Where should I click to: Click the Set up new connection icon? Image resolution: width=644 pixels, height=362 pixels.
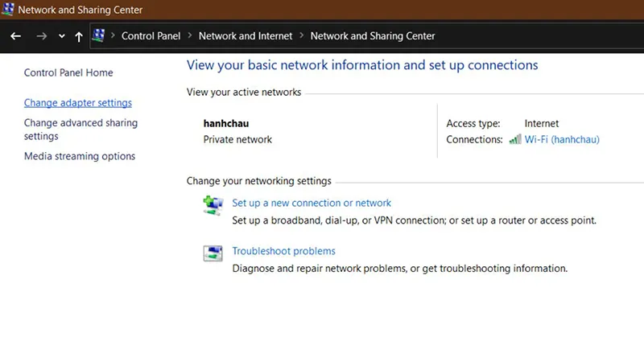213,206
